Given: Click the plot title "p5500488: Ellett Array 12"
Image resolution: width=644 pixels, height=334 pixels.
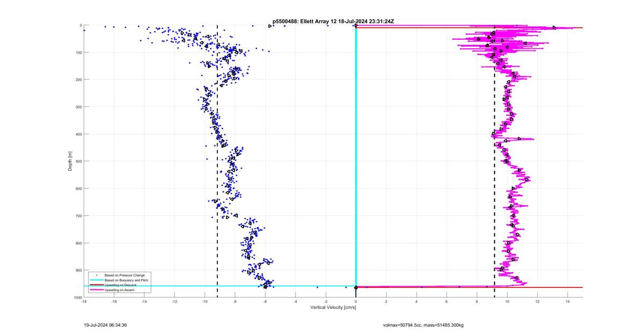Looking at the screenshot, I should [x=306, y=21].
